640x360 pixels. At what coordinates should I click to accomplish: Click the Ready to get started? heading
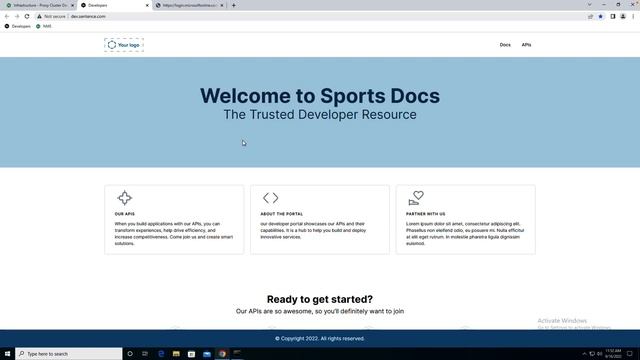320,299
